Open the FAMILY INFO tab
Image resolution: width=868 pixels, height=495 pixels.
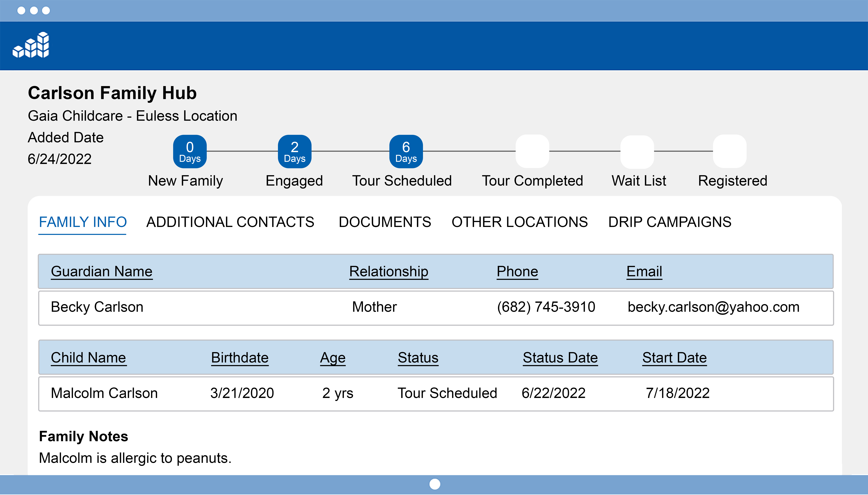pos(83,222)
